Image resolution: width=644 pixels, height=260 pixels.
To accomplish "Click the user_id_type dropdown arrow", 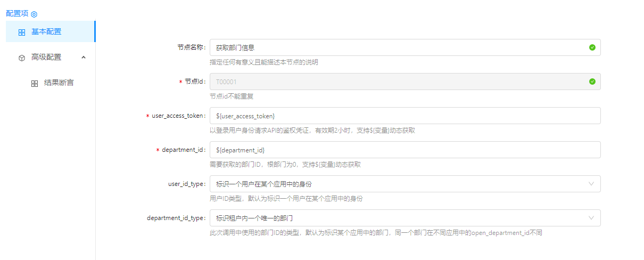I will tap(591, 184).
